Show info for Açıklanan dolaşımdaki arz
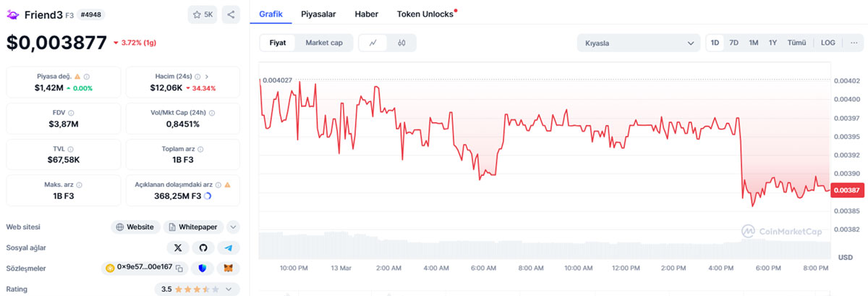Screen dimensions: 868x296 [x=217, y=185]
